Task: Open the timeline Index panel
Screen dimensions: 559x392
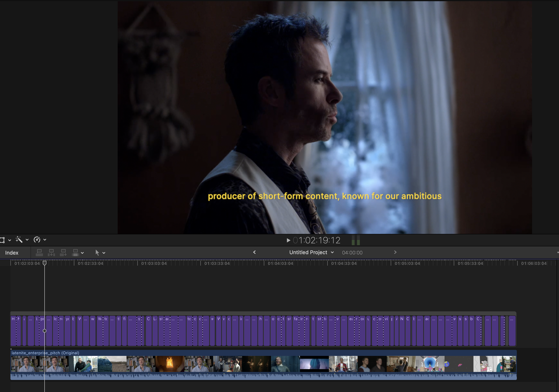Action: tap(12, 253)
